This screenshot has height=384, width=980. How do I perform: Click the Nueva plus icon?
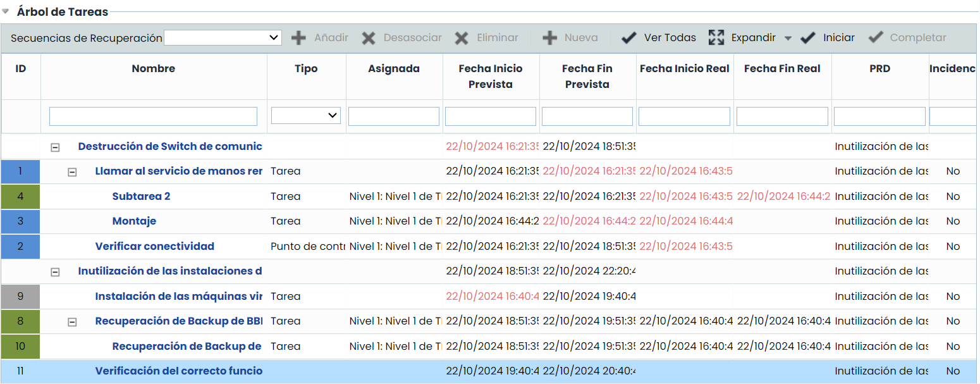tap(549, 38)
